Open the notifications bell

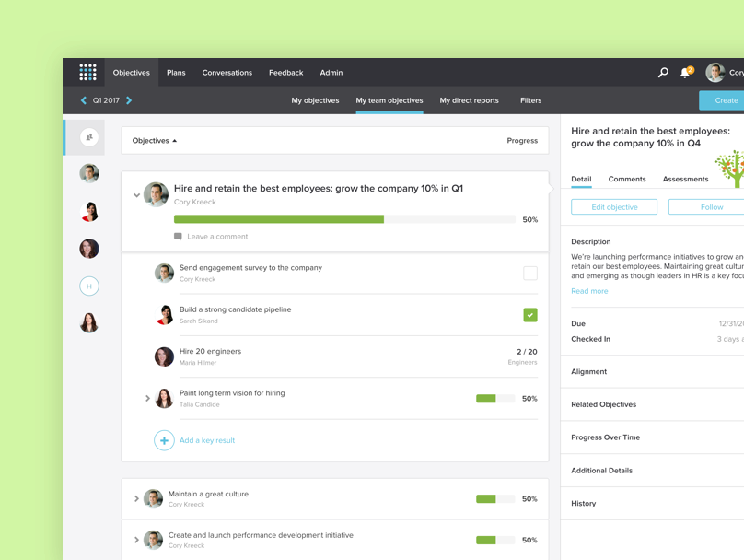tap(685, 72)
